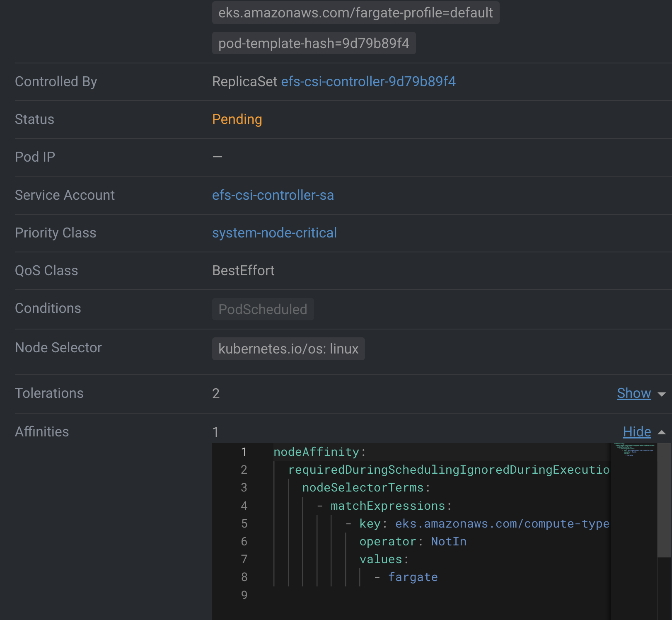Open the ReplicaSet efs-csi-controller-9d79b89f4 link

pos(368,82)
